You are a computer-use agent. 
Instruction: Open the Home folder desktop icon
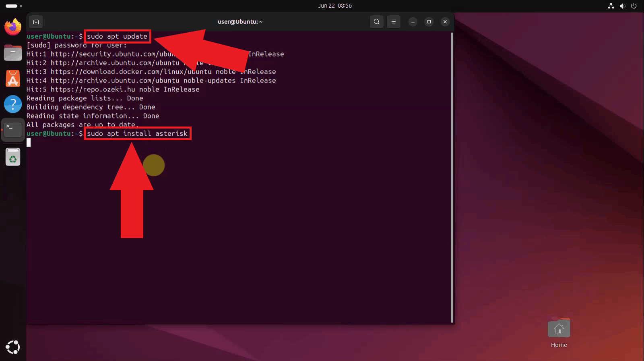coord(559,333)
